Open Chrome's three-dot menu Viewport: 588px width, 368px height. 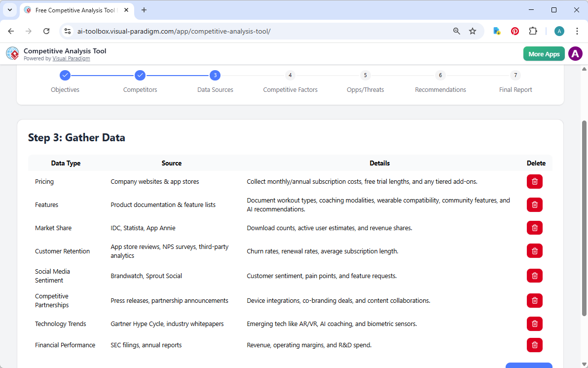(x=577, y=31)
